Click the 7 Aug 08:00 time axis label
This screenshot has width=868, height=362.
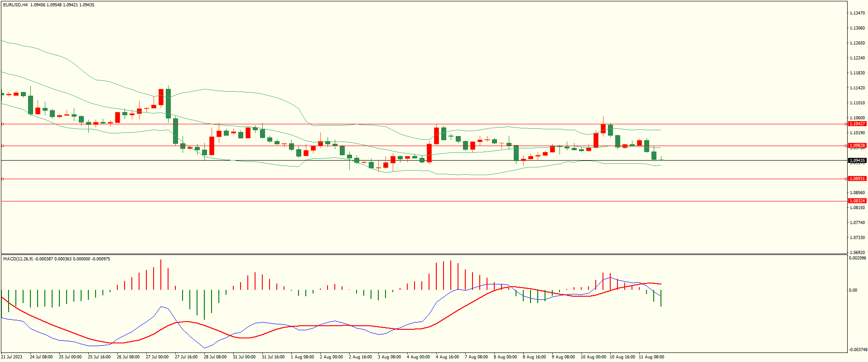pos(476,357)
